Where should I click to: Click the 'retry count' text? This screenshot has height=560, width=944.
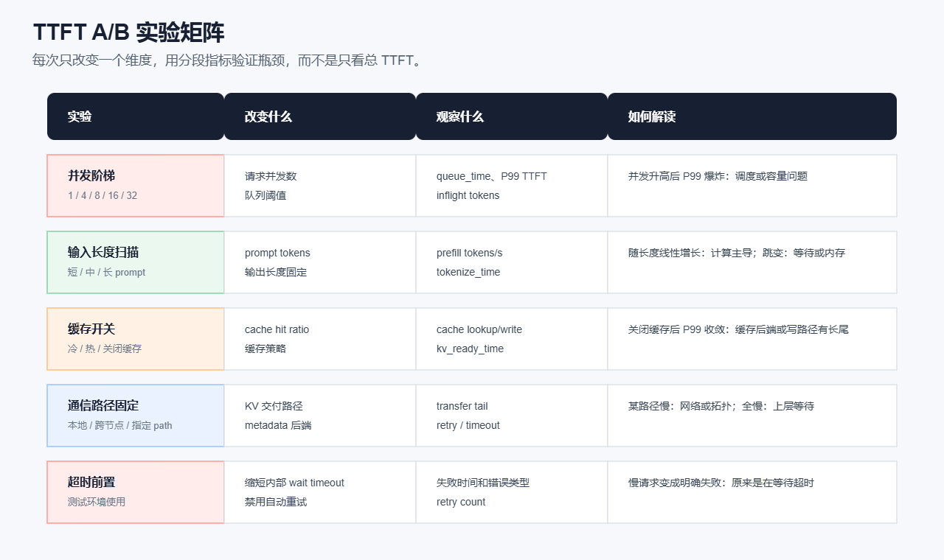point(461,502)
